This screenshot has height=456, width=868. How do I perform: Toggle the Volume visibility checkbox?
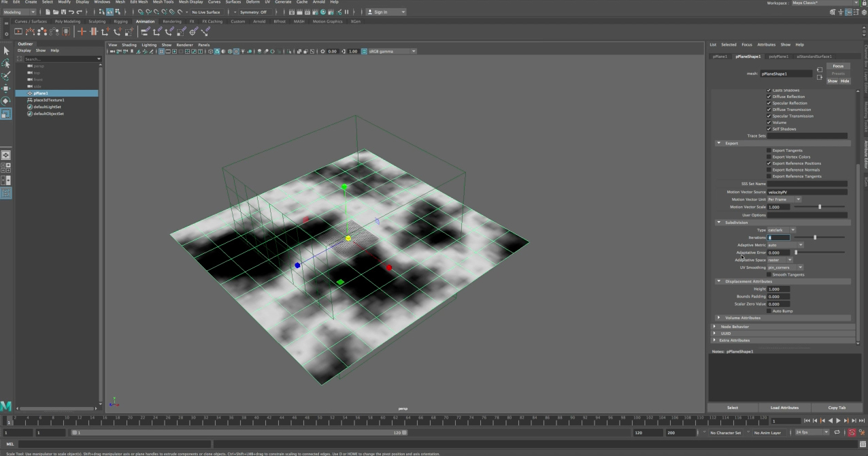point(769,123)
